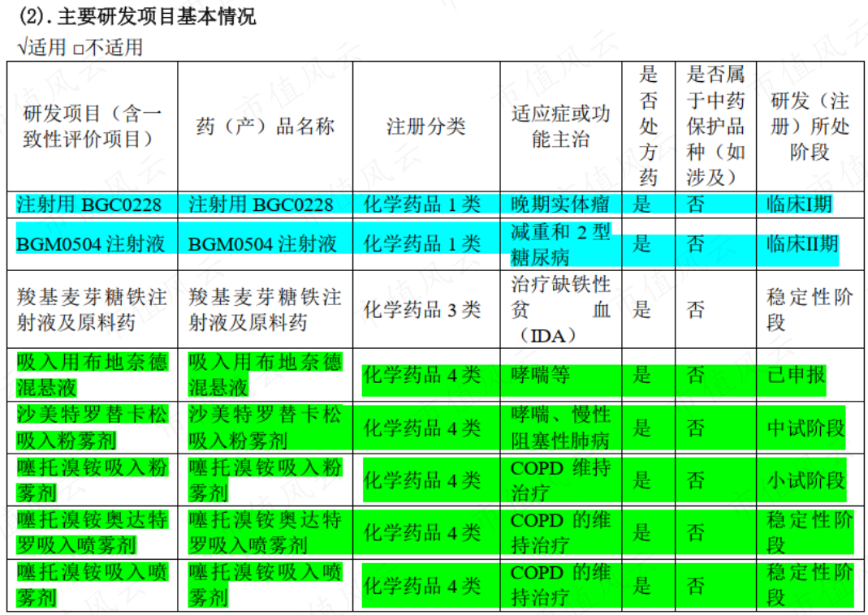Click the 减重和2型糖尿病 cell
This screenshot has width=868, height=615.
(559, 244)
